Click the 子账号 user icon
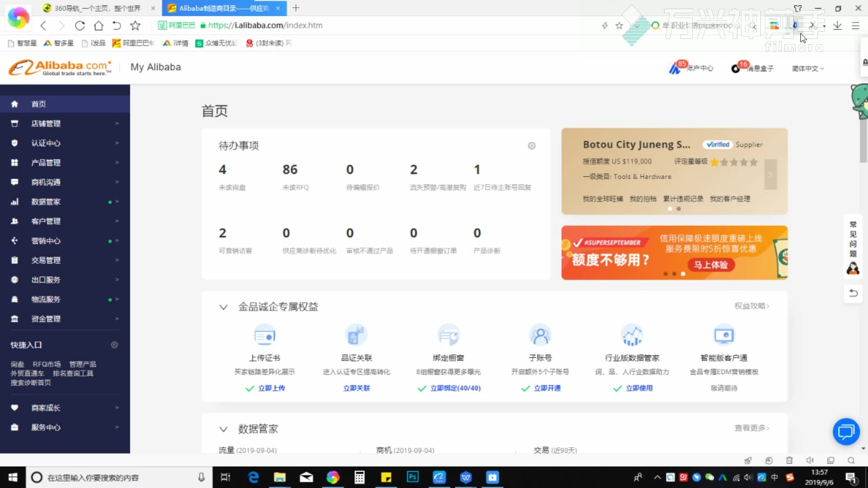 click(540, 336)
